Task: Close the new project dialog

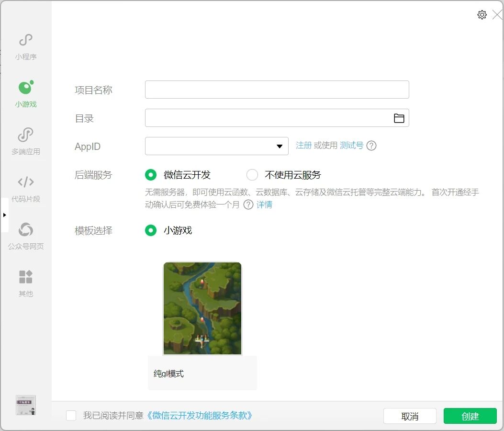Action: pyautogui.click(x=497, y=15)
